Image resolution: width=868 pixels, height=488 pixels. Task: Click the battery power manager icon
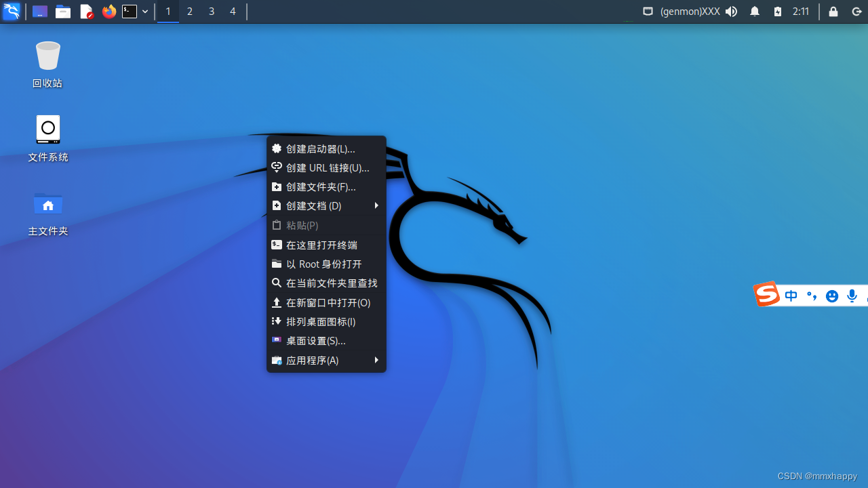click(778, 12)
